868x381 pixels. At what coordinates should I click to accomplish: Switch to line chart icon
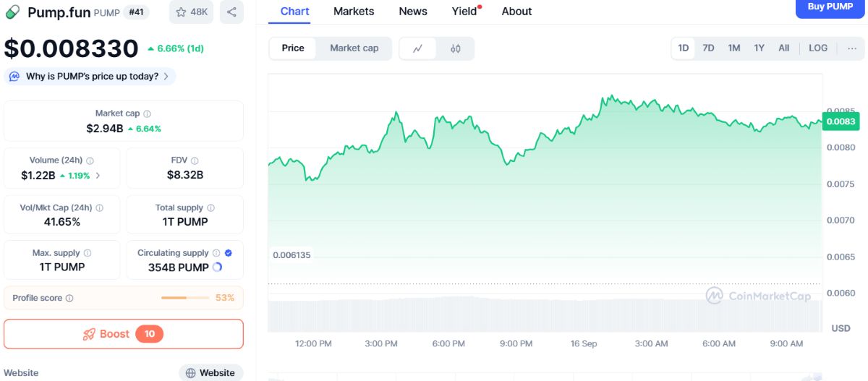[418, 48]
